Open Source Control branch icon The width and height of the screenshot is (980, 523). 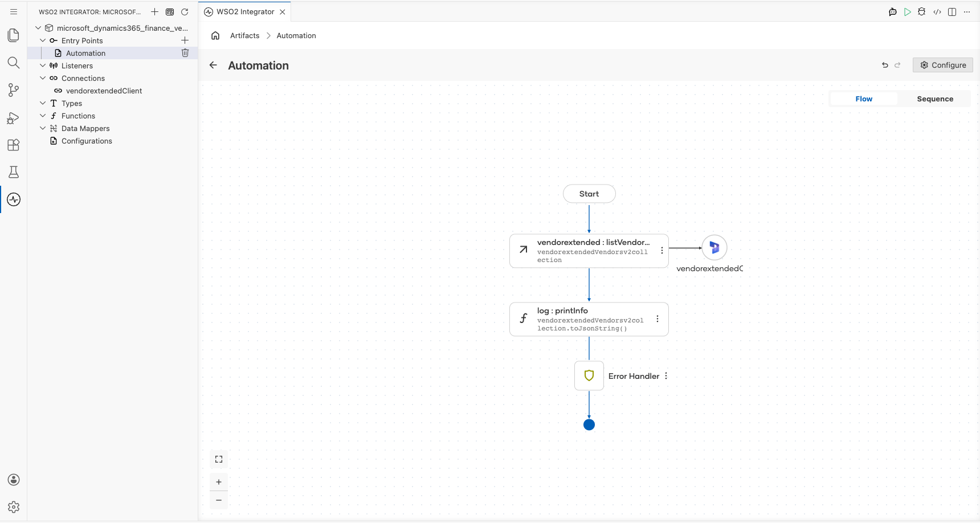pyautogui.click(x=14, y=90)
